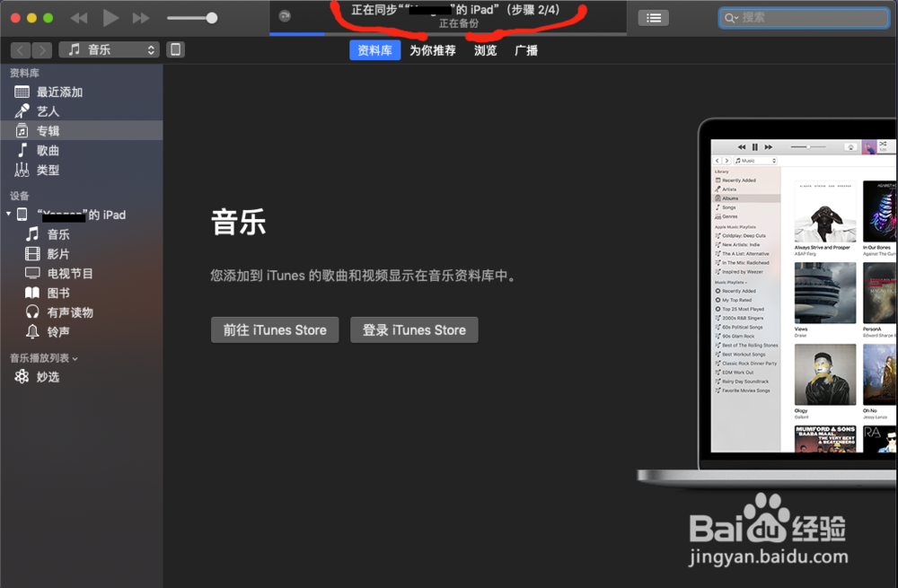898x588 pixels.
Task: Open the Up Next list button
Action: [654, 18]
